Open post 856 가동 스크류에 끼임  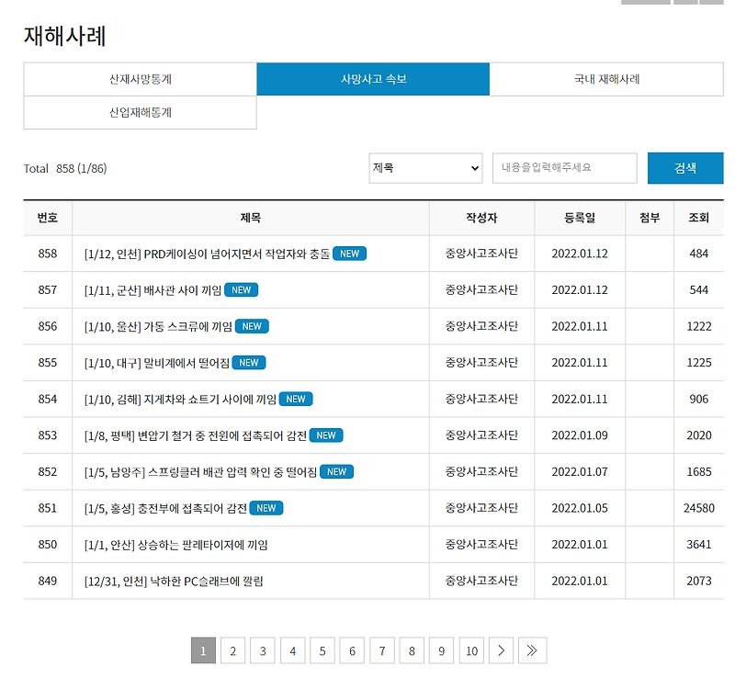coord(158,326)
